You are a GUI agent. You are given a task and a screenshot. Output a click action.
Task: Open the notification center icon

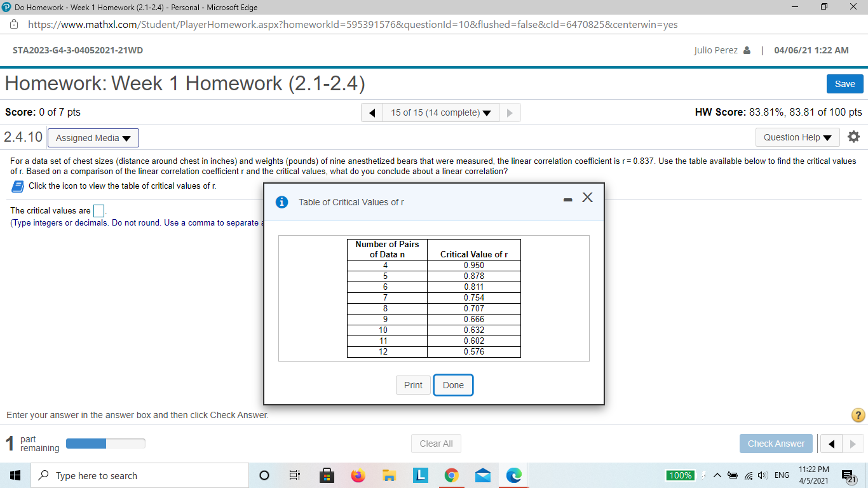[850, 476]
